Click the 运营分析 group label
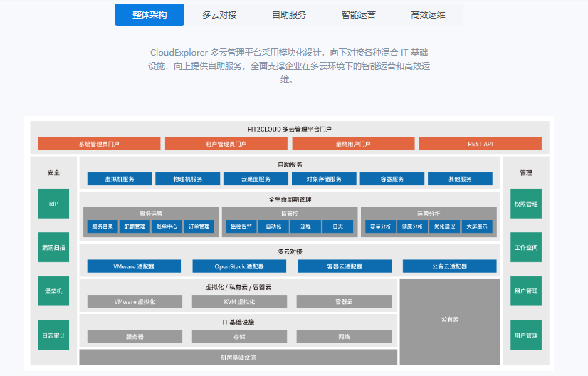 click(x=429, y=214)
